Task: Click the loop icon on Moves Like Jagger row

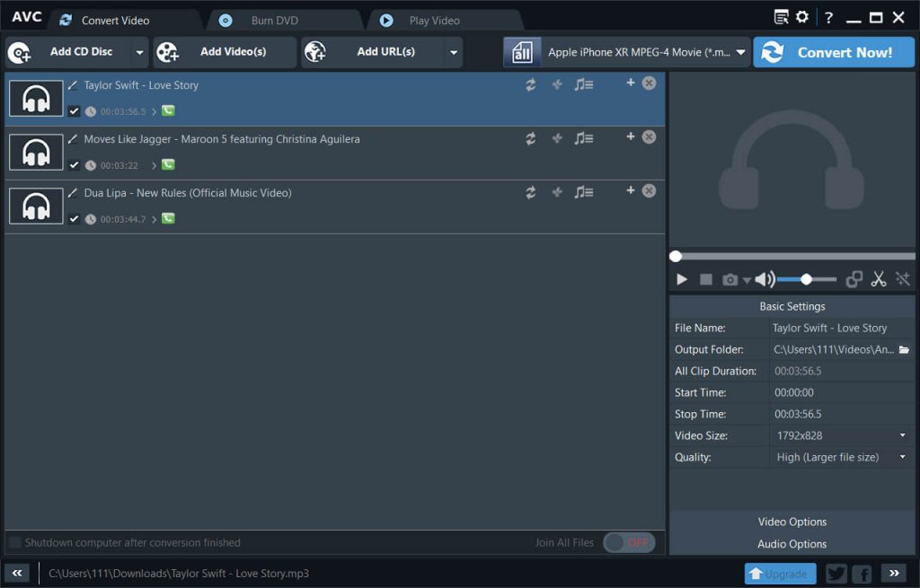Action: pyautogui.click(x=530, y=139)
